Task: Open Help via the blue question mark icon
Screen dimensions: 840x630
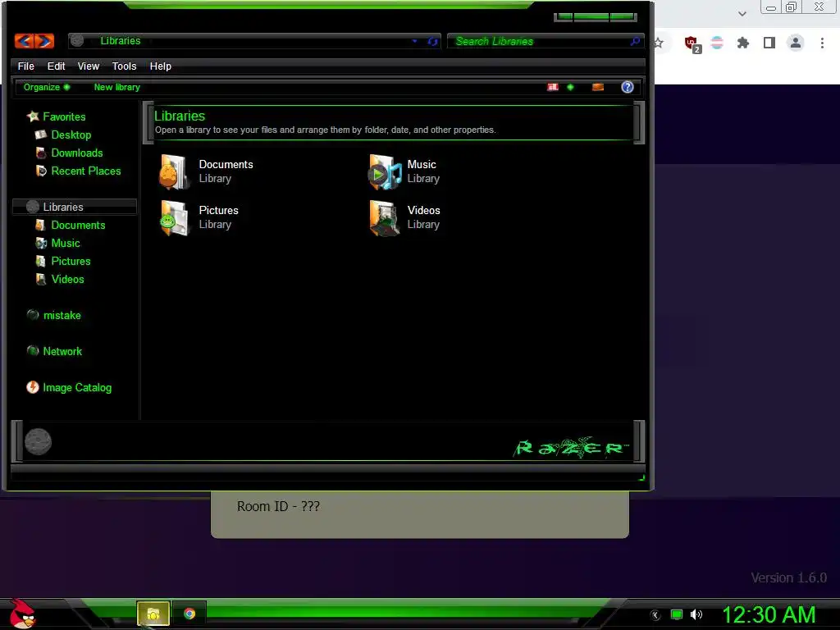Action: [628, 87]
